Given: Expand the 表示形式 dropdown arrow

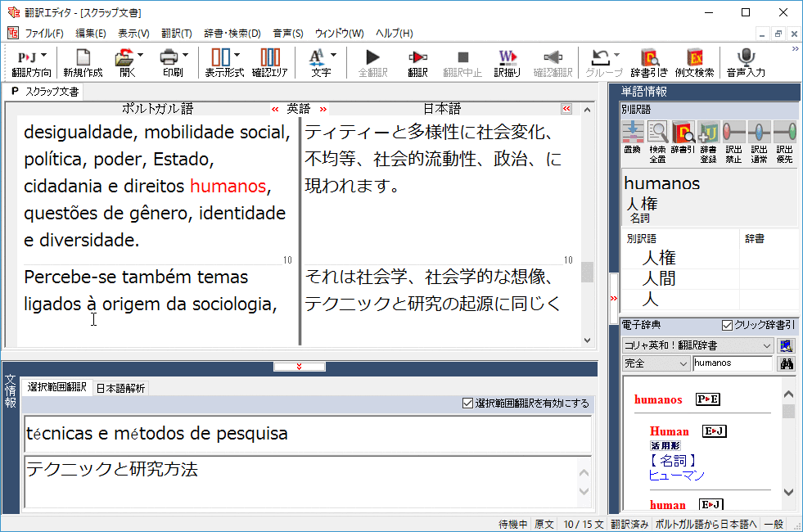Looking at the screenshot, I should point(237,55).
